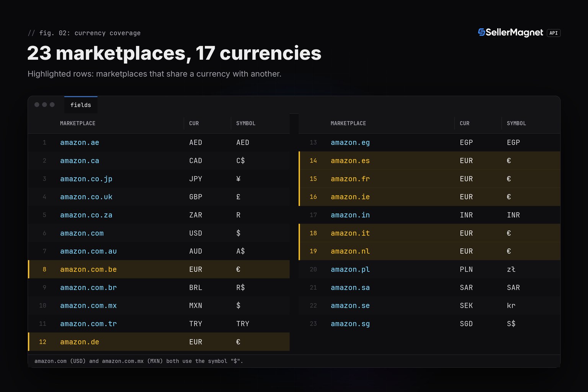Select highlighted amazon.de row name

pyautogui.click(x=80, y=342)
